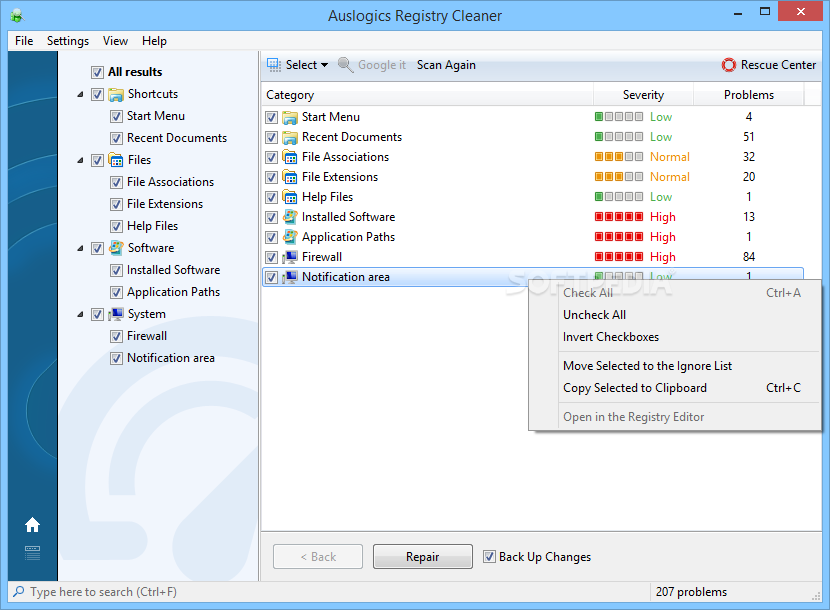This screenshot has width=830, height=610.
Task: Open the View menu
Action: pos(115,41)
